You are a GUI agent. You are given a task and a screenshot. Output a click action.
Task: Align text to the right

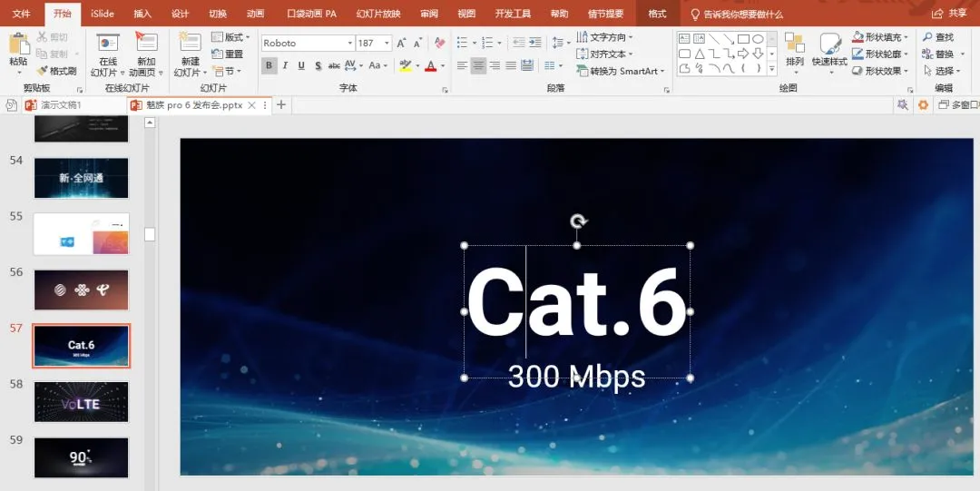pyautogui.click(x=495, y=65)
